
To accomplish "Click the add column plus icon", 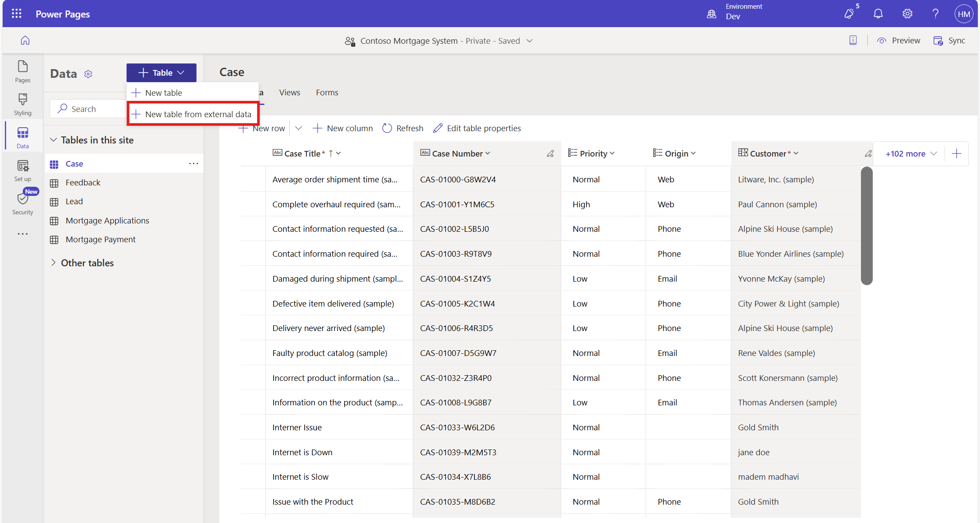I will (x=956, y=153).
